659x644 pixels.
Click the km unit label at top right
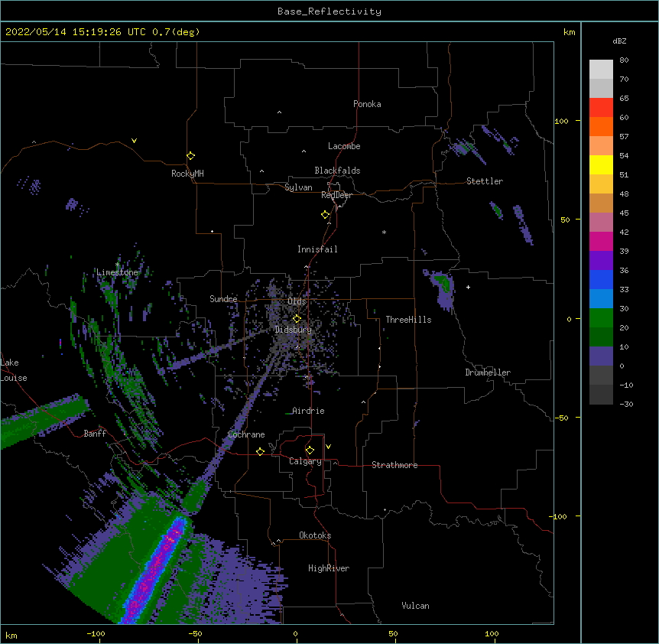click(x=569, y=32)
